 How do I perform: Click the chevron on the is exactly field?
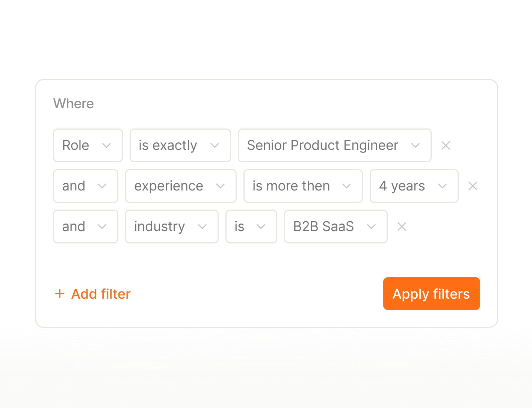(x=215, y=145)
